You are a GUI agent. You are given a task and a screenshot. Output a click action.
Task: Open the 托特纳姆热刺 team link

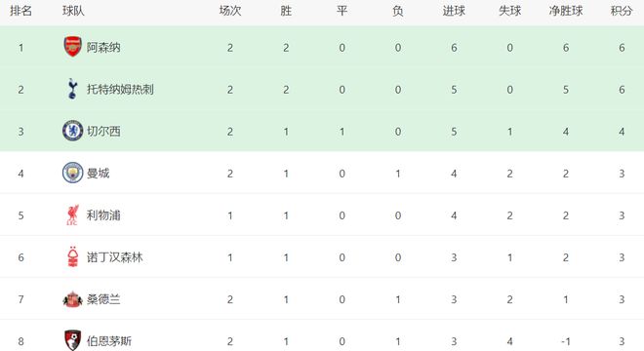(120, 90)
